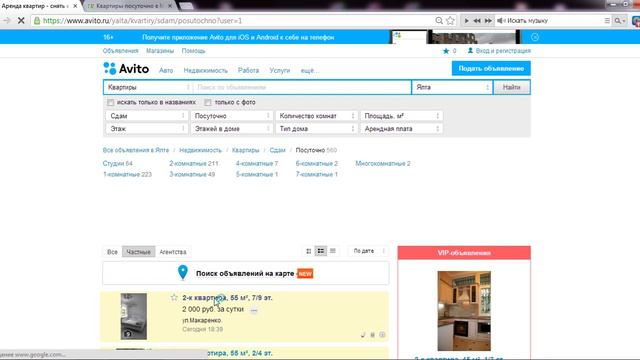Click the fast-forward music button

click(488, 20)
